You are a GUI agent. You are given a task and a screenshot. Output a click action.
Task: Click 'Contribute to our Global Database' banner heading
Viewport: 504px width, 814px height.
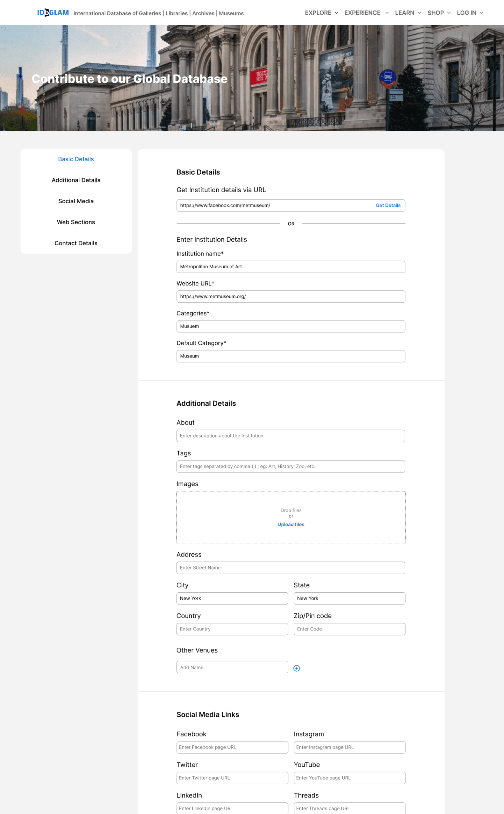click(129, 79)
